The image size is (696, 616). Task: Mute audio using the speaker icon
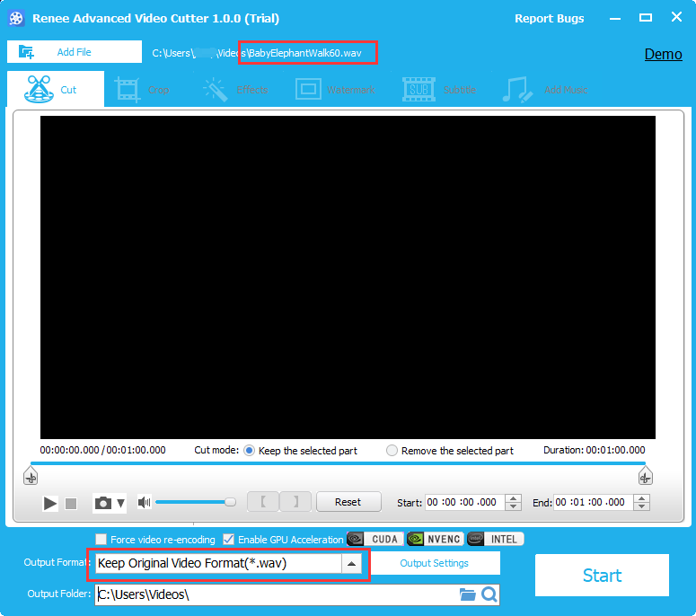click(x=144, y=503)
